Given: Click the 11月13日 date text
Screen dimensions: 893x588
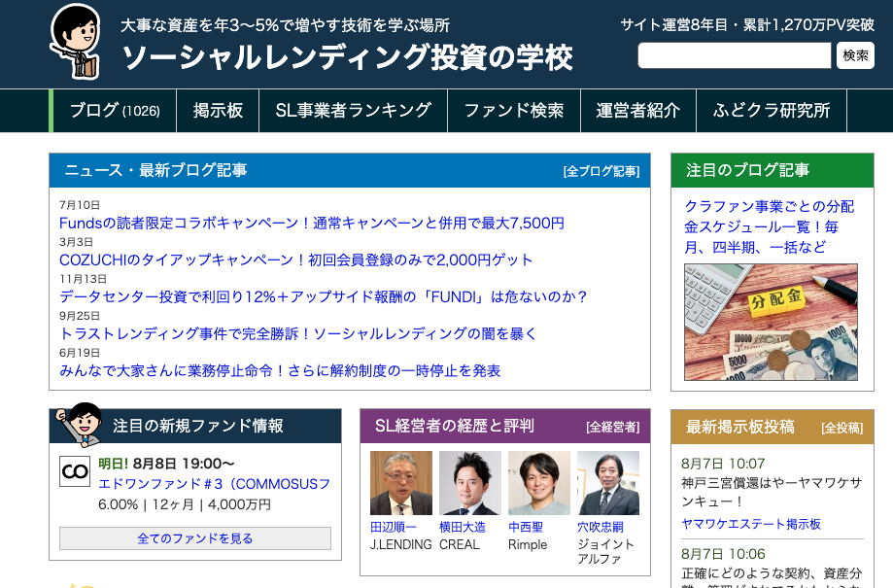Looking at the screenshot, I should [x=84, y=279].
